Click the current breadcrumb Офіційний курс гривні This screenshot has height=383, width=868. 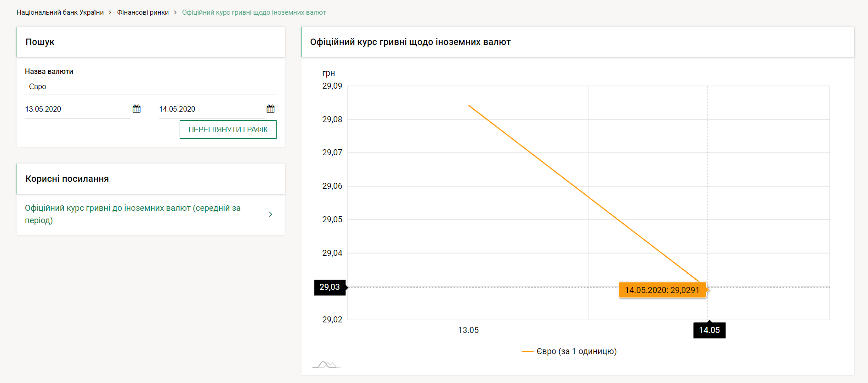tap(254, 12)
